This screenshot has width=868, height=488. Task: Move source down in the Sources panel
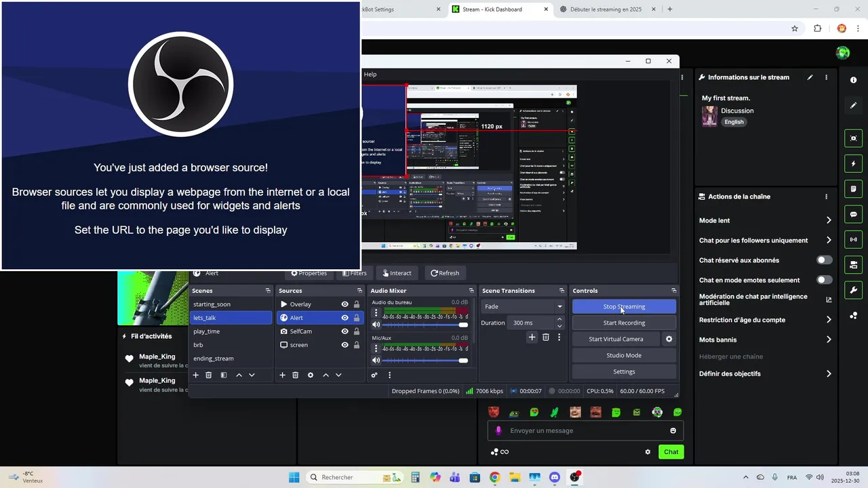(x=338, y=375)
